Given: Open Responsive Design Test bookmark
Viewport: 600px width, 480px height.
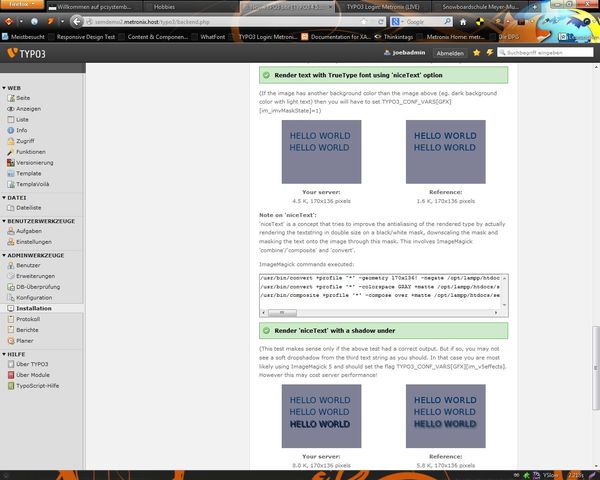Looking at the screenshot, I should coord(82,37).
